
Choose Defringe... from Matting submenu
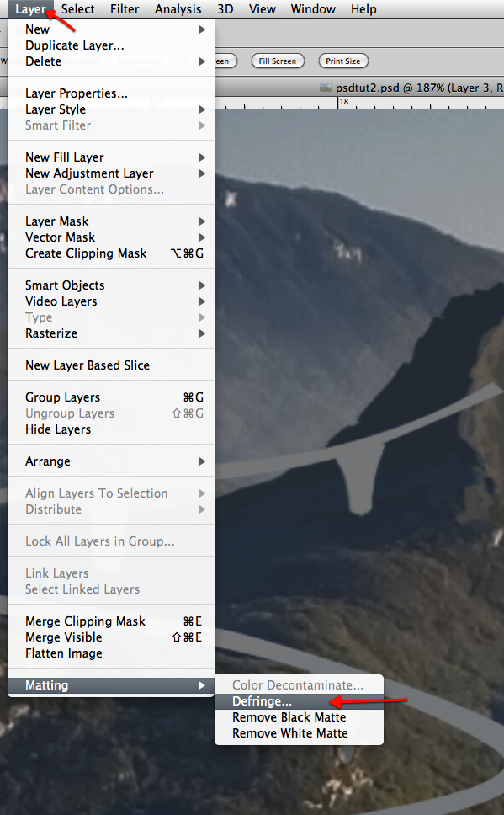pyautogui.click(x=300, y=701)
